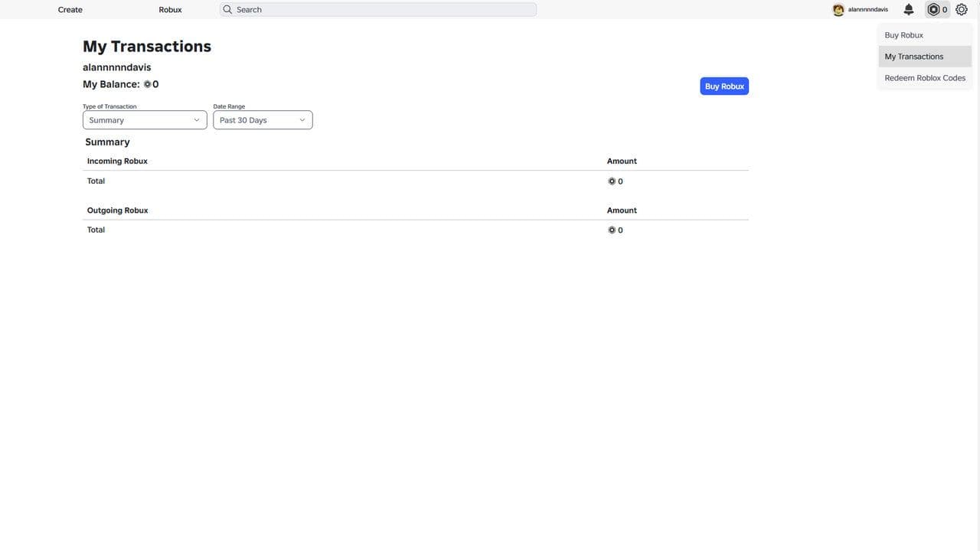This screenshot has height=551, width=980.
Task: Click alannnnndavis username in top bar
Action: coord(868,10)
